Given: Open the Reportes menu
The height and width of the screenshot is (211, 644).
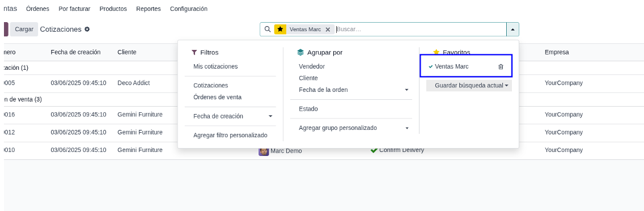Looking at the screenshot, I should point(149,9).
